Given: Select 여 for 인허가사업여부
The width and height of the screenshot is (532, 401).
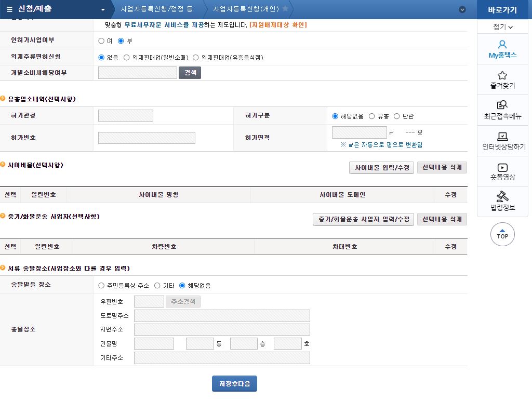Looking at the screenshot, I should pyautogui.click(x=102, y=41).
